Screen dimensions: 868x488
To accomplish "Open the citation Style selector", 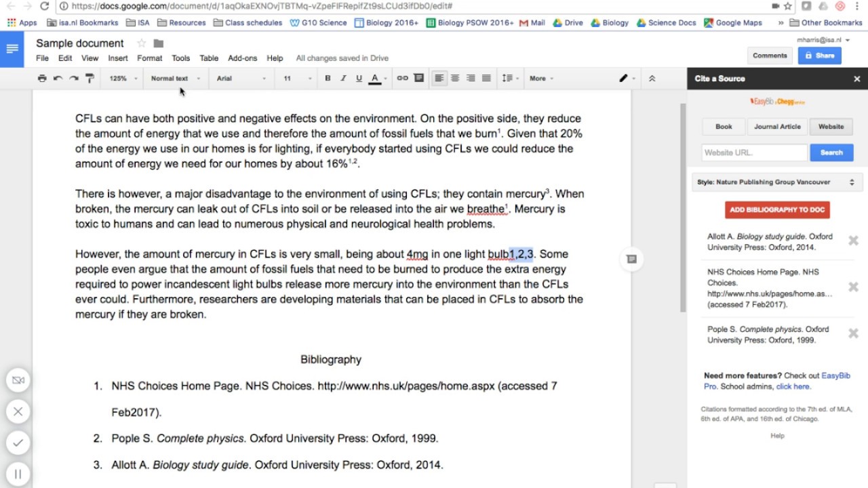I will coord(777,182).
